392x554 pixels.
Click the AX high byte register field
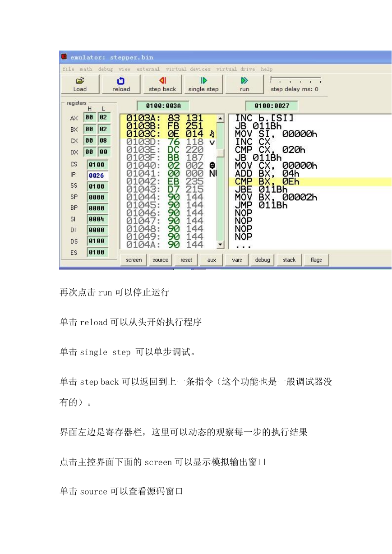(89, 118)
